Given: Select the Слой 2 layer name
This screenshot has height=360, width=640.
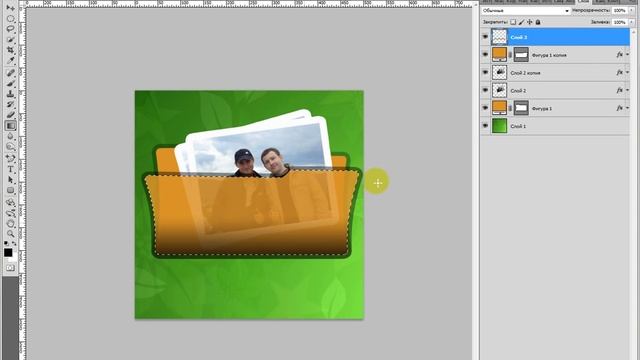Looking at the screenshot, I should tap(518, 91).
